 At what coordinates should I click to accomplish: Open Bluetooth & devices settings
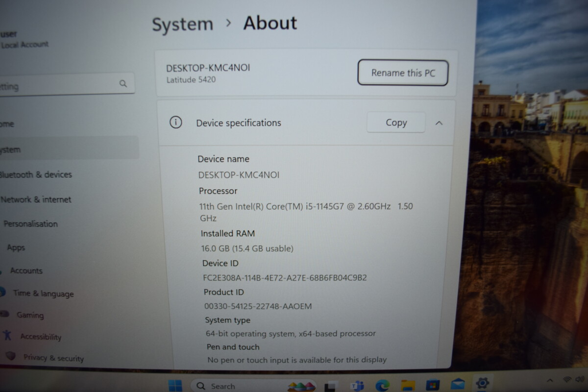tap(35, 174)
